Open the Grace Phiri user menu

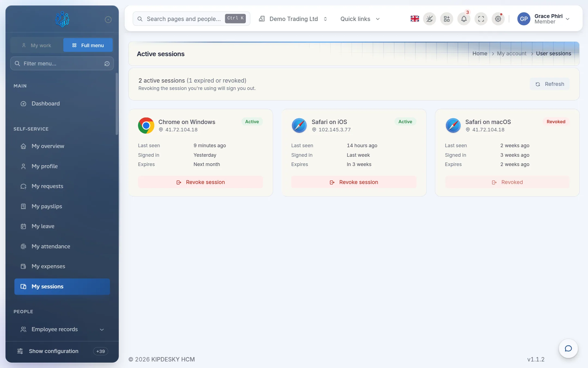(x=544, y=19)
